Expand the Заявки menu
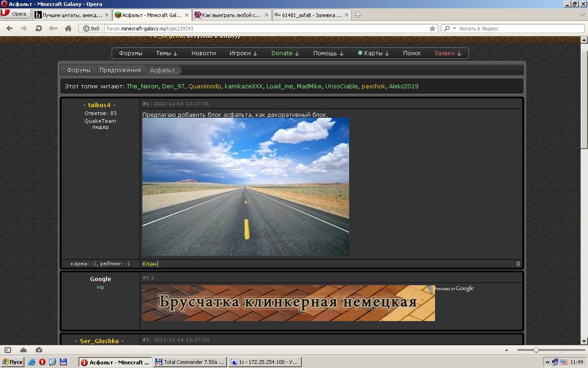The height and width of the screenshot is (368, 588). coord(448,53)
